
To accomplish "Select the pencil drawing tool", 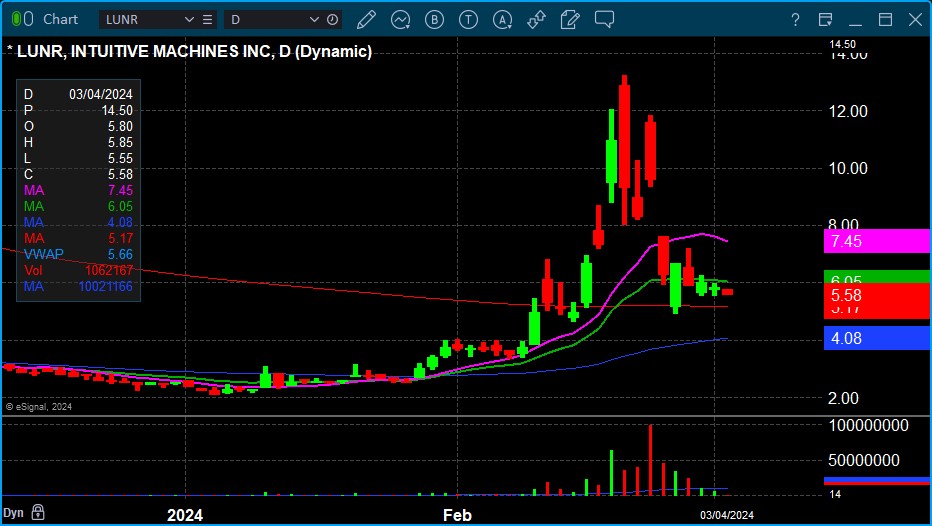I will (366, 20).
